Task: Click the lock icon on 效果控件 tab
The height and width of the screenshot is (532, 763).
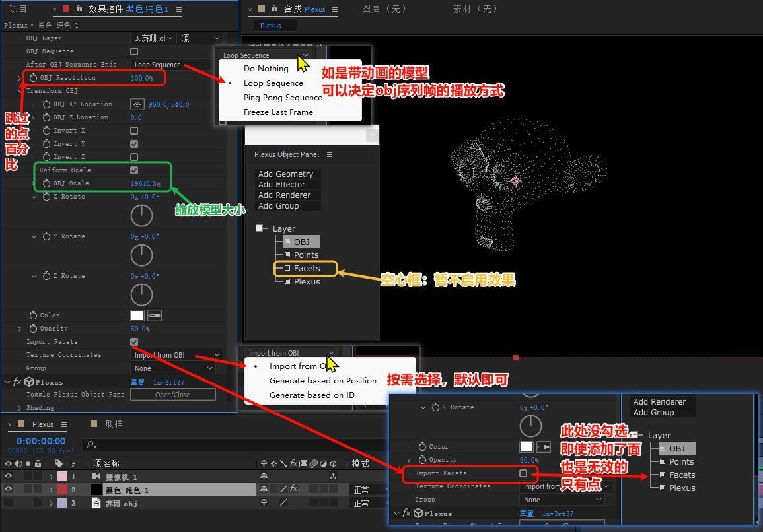Action: (79, 9)
